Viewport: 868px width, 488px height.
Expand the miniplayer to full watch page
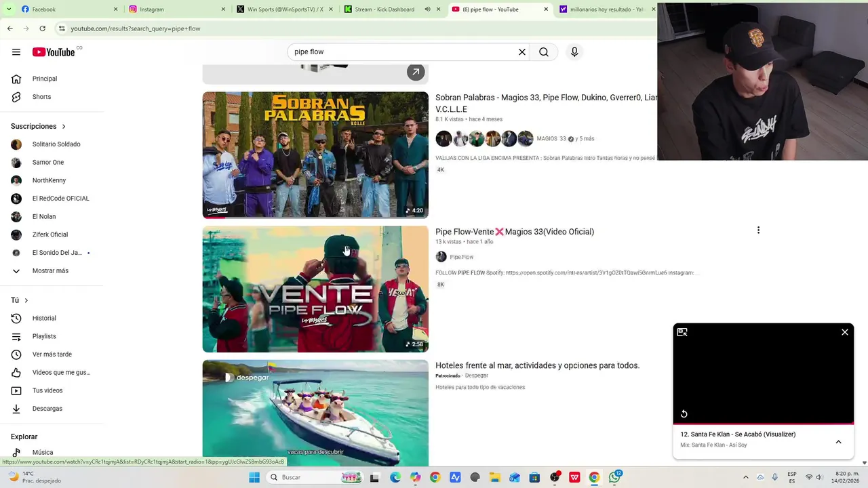pos(682,332)
